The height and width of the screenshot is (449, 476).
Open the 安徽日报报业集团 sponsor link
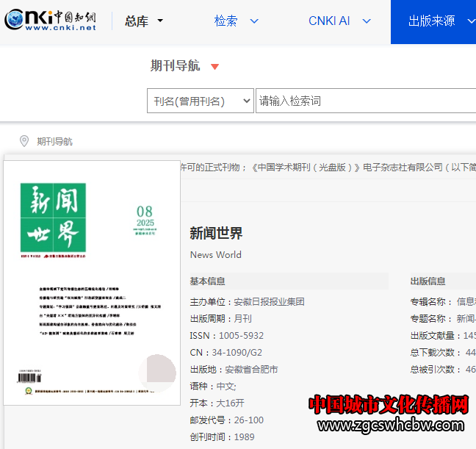click(x=269, y=302)
